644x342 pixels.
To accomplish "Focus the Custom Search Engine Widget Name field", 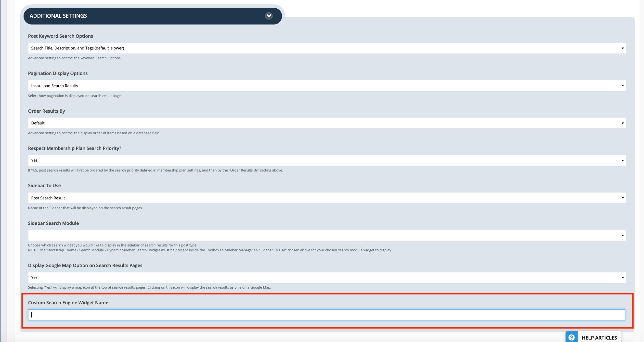I will click(326, 315).
